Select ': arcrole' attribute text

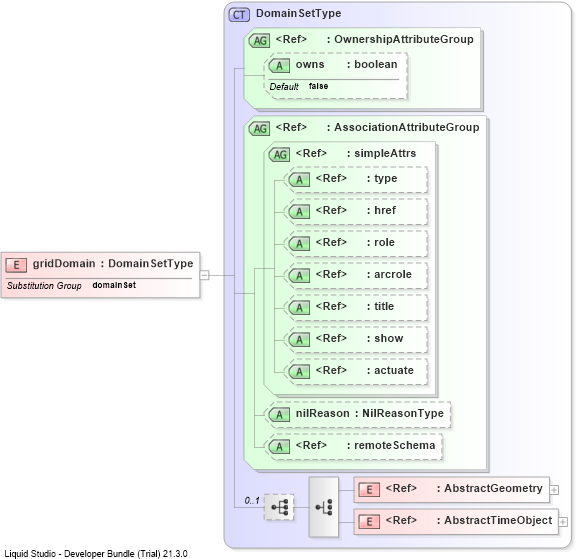(389, 274)
